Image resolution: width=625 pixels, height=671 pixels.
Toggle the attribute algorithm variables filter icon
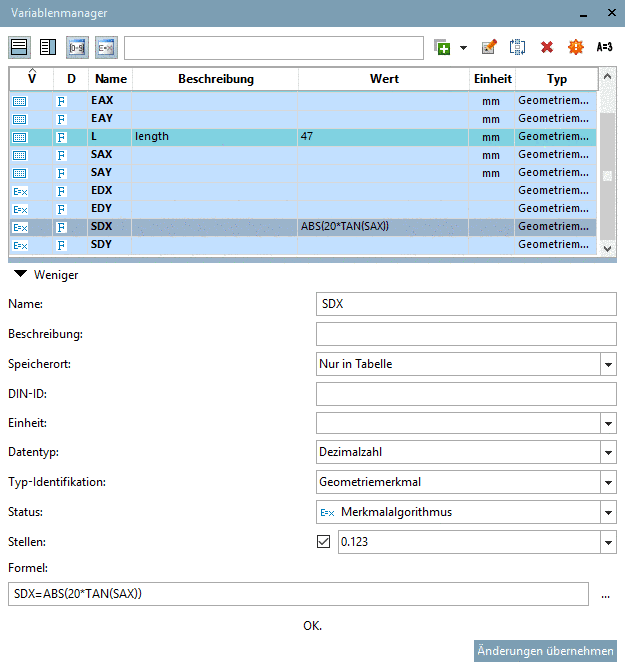(x=106, y=47)
